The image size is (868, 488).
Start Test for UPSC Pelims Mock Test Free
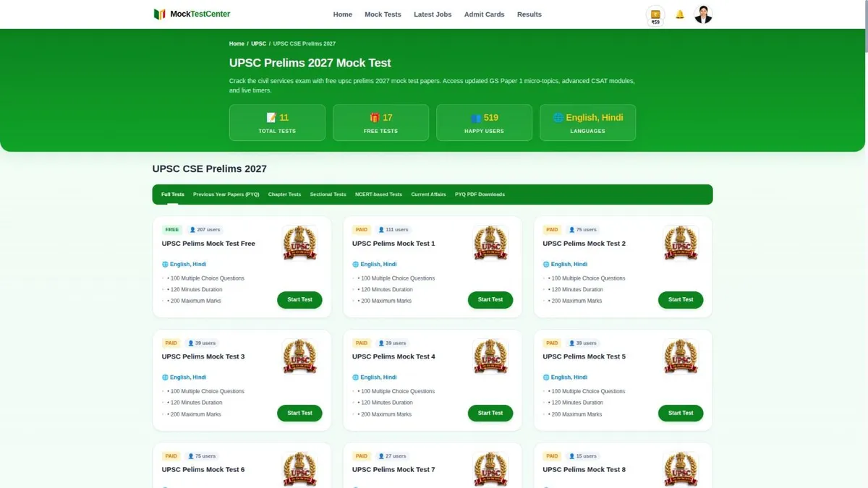299,300
